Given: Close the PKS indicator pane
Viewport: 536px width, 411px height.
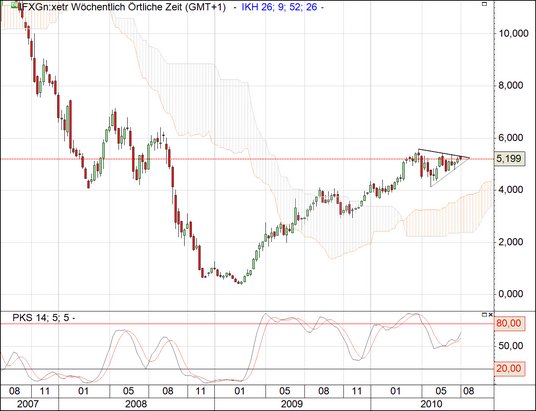Looking at the screenshot, I should click(x=491, y=315).
